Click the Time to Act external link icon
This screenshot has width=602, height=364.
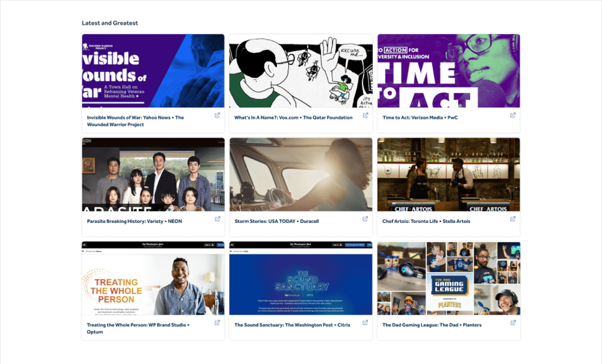(513, 115)
